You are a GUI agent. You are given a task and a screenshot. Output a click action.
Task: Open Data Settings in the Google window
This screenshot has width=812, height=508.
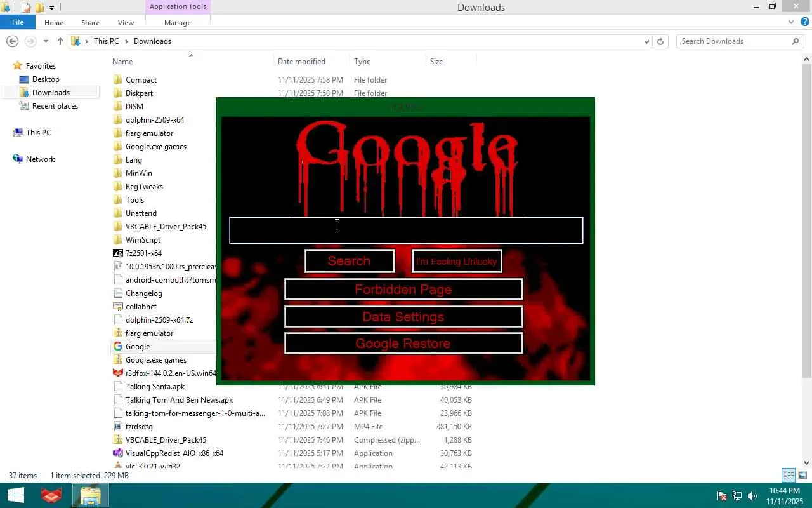click(403, 317)
